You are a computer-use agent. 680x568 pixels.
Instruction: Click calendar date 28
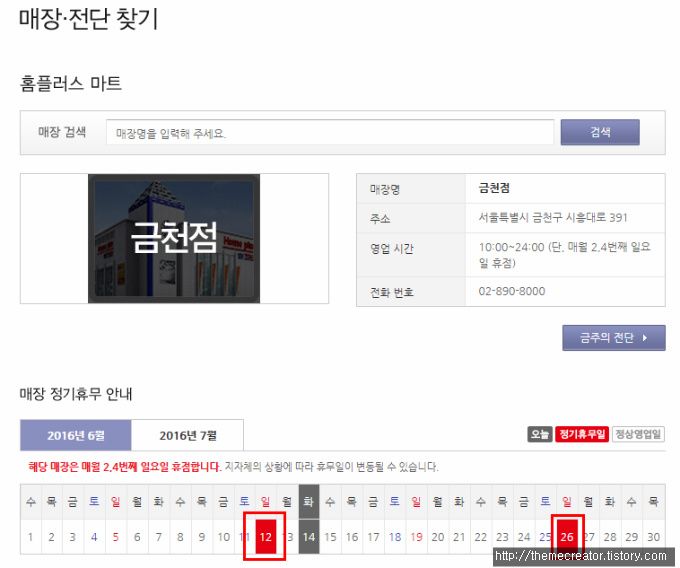click(x=610, y=537)
